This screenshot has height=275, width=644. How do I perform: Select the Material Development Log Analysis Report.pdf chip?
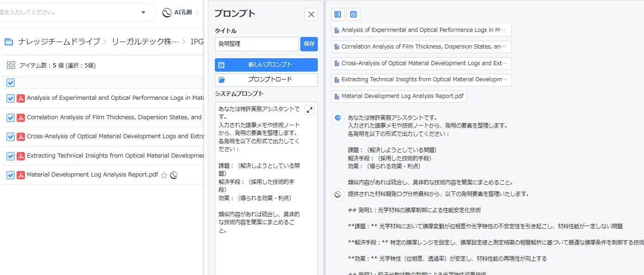tap(399, 97)
